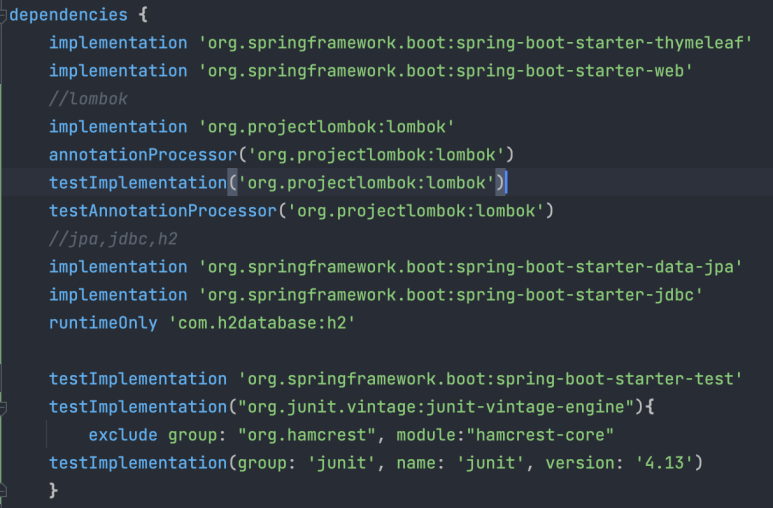Click the "org.hamcrest" group string
The image size is (773, 508).
307,435
